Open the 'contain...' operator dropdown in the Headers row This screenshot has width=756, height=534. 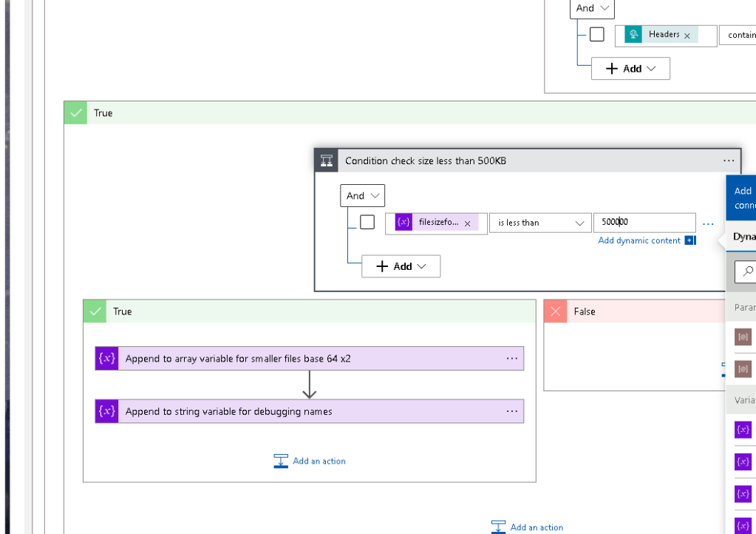(738, 36)
